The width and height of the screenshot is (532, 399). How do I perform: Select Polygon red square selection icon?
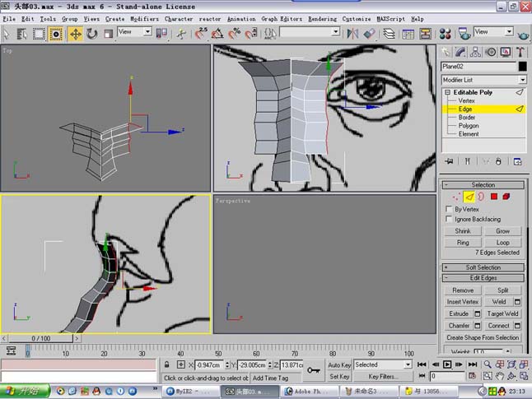494,197
